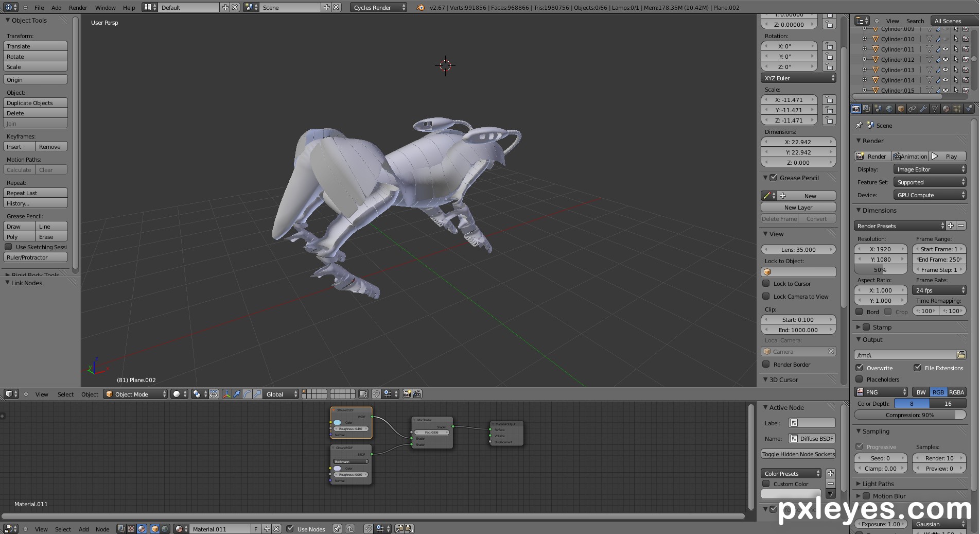Toggle the File Extensions checkbox

pos(917,368)
